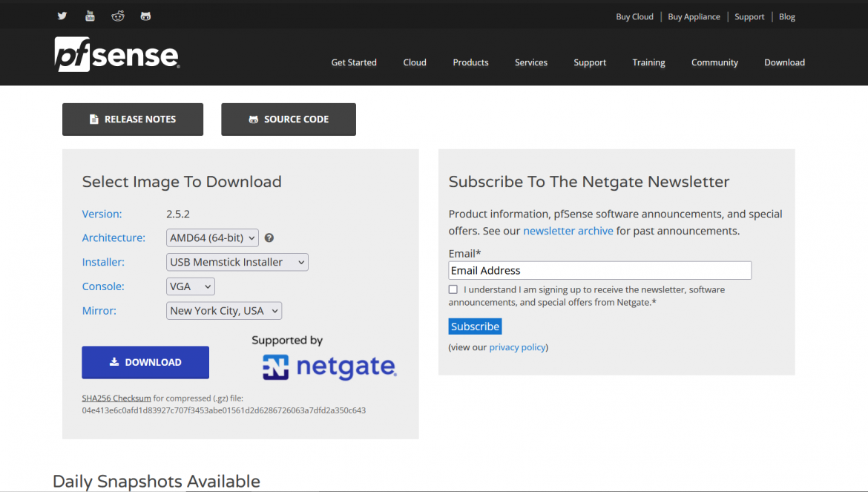This screenshot has height=492, width=868.
Task: Open Buy Appliance link
Action: [x=694, y=16]
